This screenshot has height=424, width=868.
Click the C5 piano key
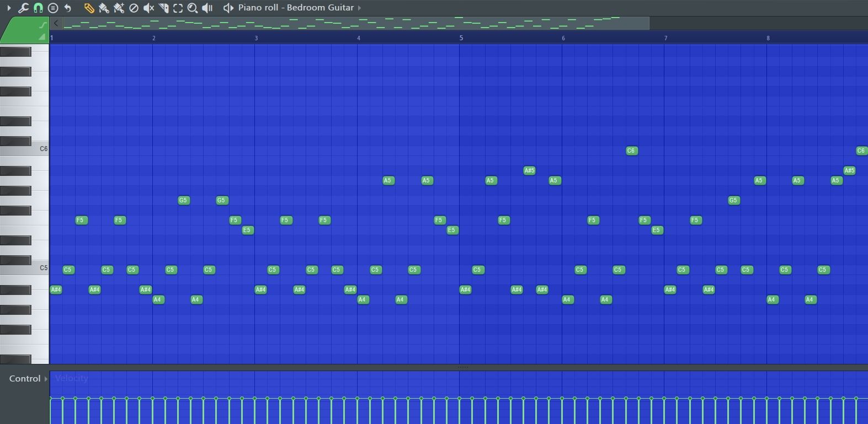pos(24,269)
